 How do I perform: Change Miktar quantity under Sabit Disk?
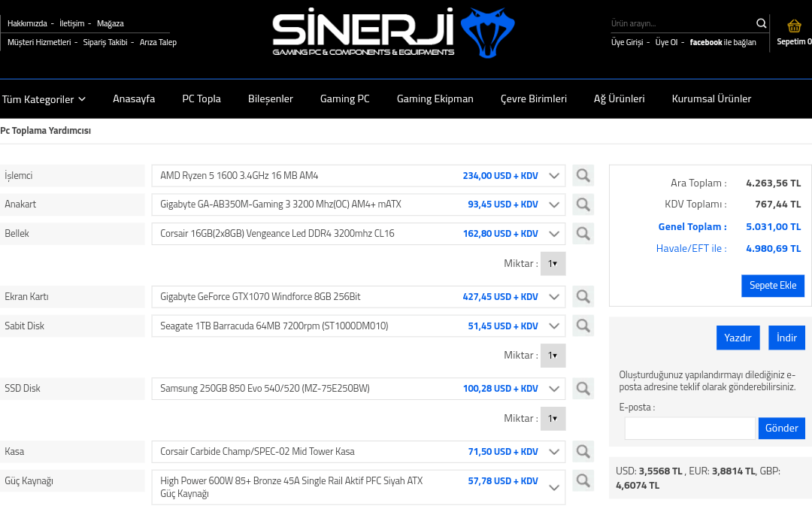553,355
